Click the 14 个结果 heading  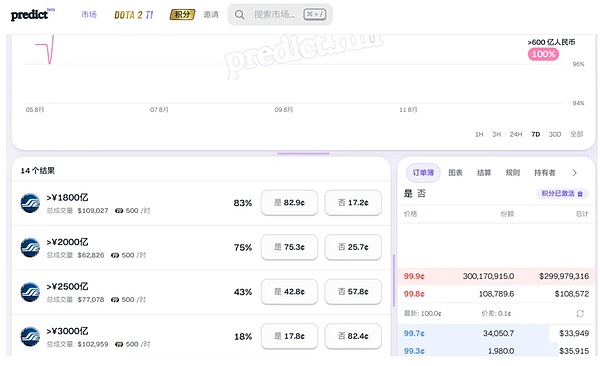point(38,171)
